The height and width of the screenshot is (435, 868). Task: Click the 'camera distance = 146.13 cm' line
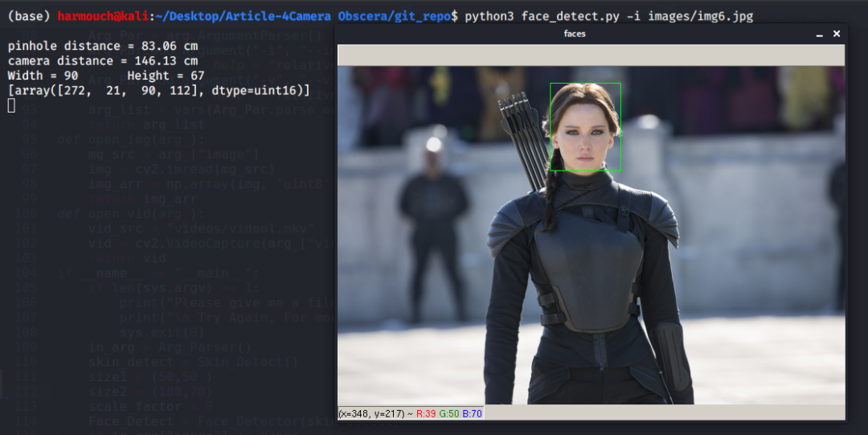click(x=102, y=61)
